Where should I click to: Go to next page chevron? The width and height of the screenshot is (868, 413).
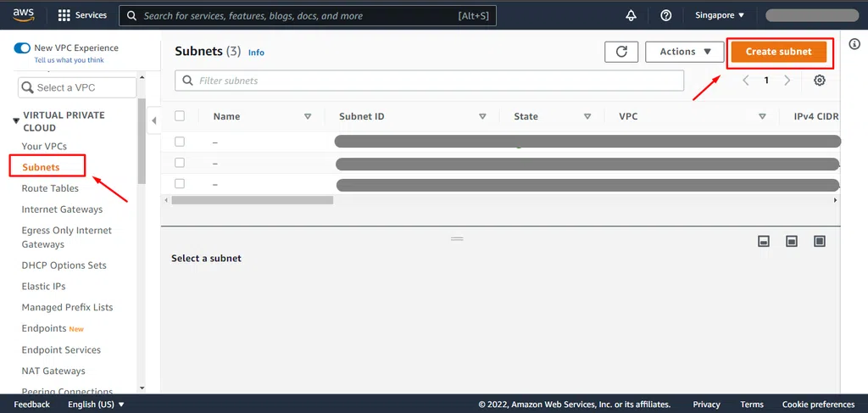(787, 81)
